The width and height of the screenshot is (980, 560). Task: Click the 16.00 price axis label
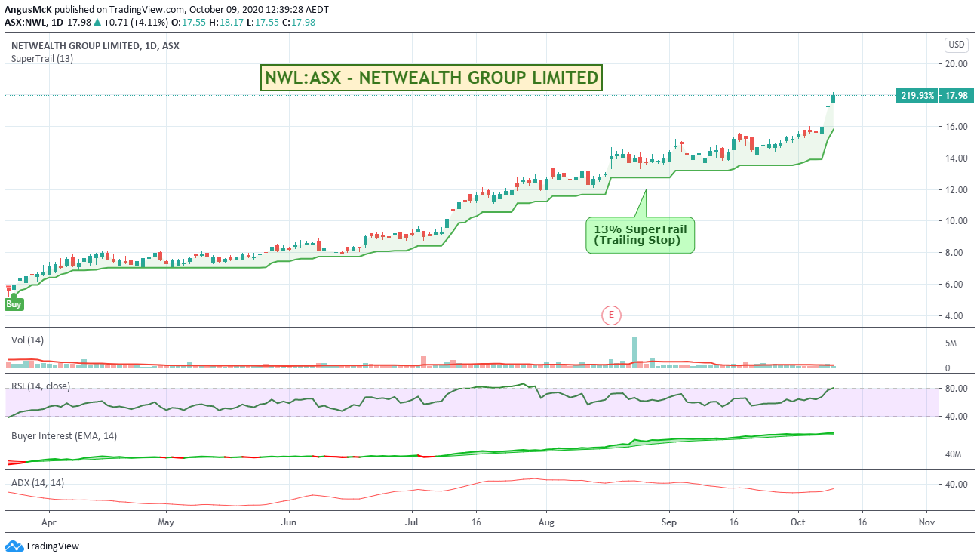[x=957, y=127]
